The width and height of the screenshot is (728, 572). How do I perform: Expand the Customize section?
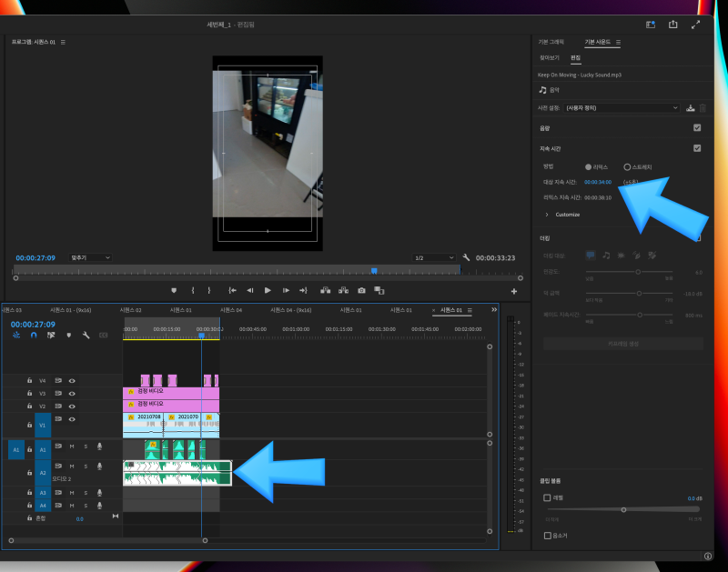[547, 215]
